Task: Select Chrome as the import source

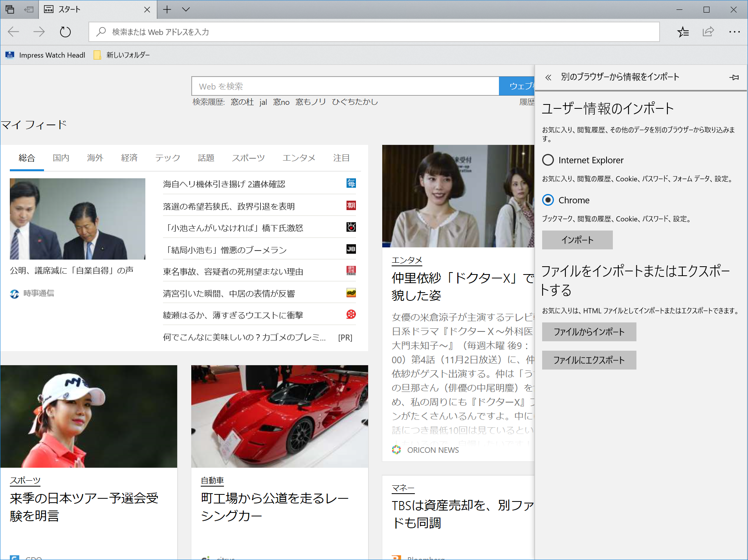Action: (x=548, y=200)
